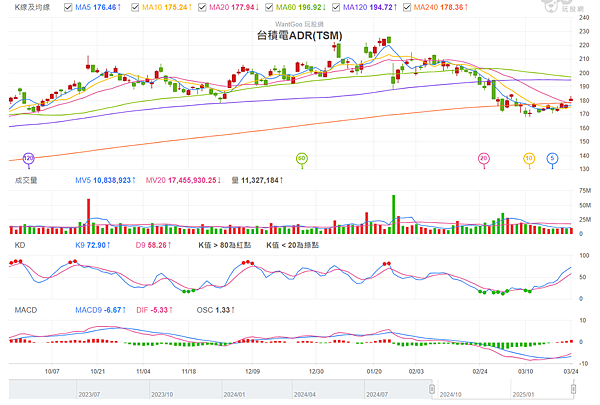The image size is (600, 405).
Task: Click the 02/24 date axis label
Action: pos(480,371)
